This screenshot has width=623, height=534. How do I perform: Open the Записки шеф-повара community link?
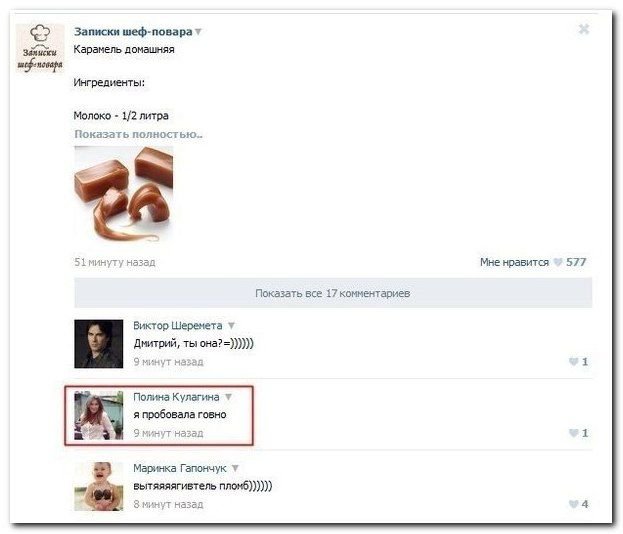coord(133,31)
